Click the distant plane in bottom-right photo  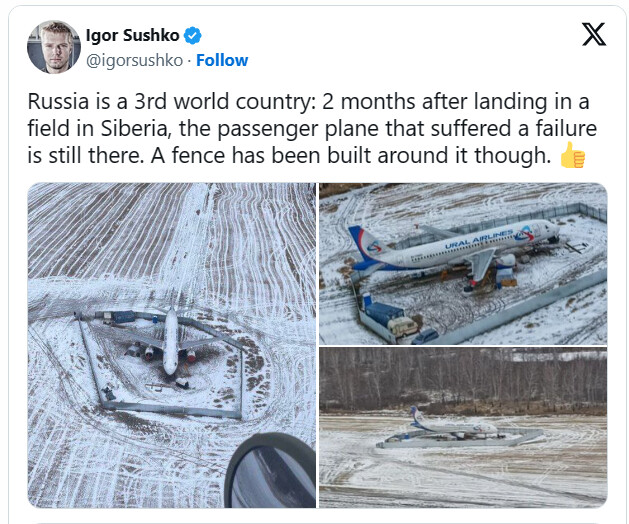point(453,425)
